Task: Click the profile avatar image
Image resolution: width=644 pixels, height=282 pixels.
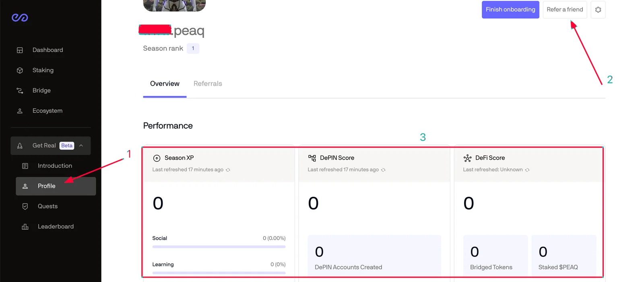Action: [x=174, y=5]
